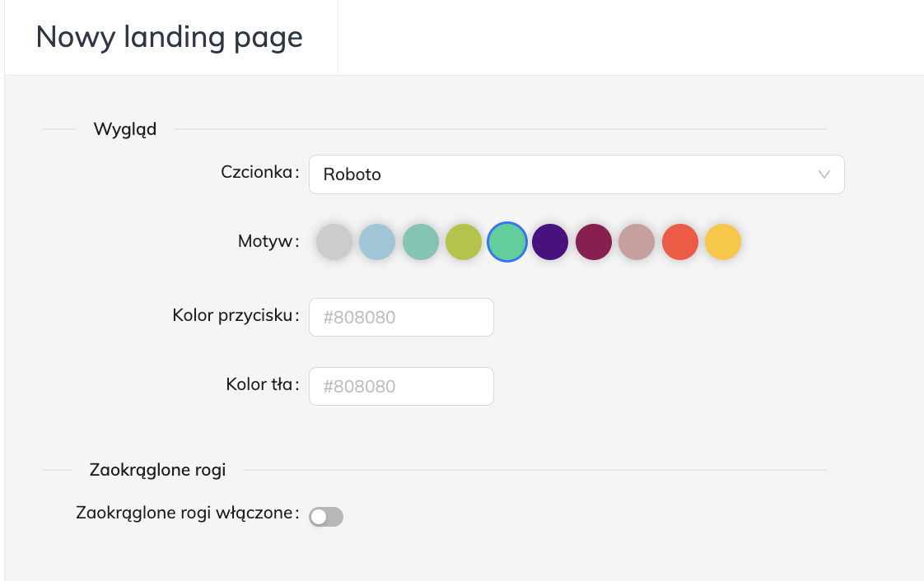Click into the Kolor tła input field
The width and height of the screenshot is (924, 581).
(x=401, y=386)
